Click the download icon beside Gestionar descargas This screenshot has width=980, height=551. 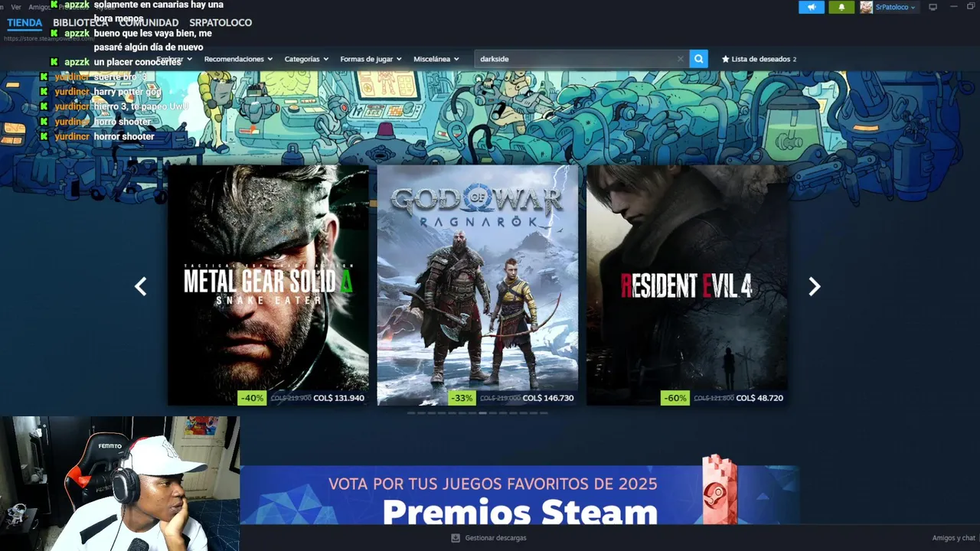pos(456,538)
